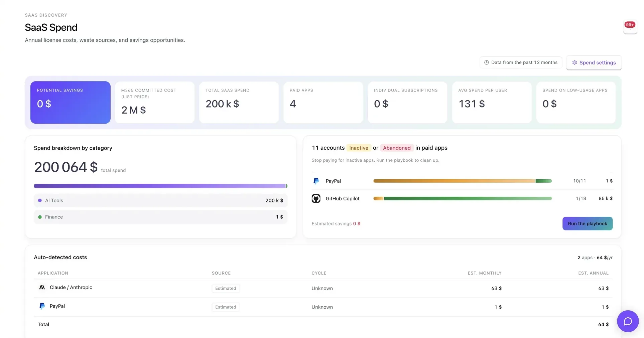This screenshot has width=644, height=338.
Task: Sort by CYCLE column header
Action: point(319,273)
